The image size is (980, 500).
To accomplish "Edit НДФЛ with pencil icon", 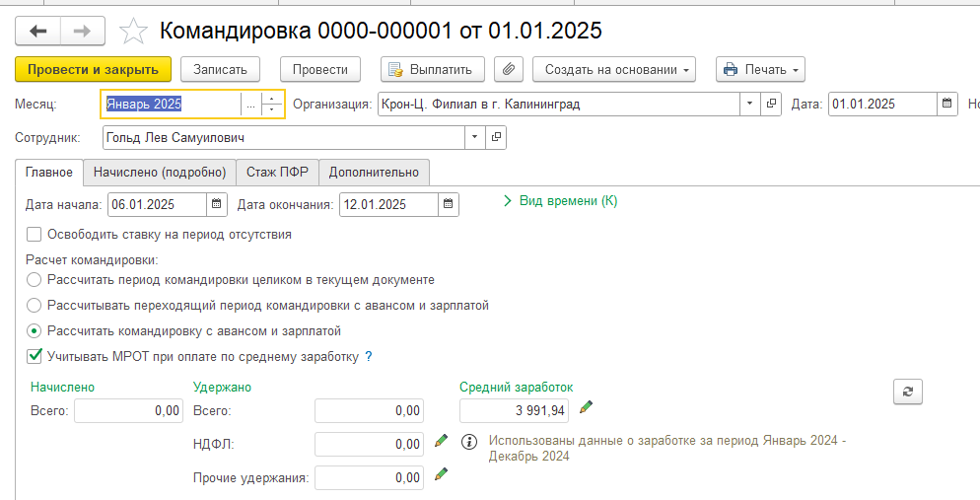I will tap(442, 441).
